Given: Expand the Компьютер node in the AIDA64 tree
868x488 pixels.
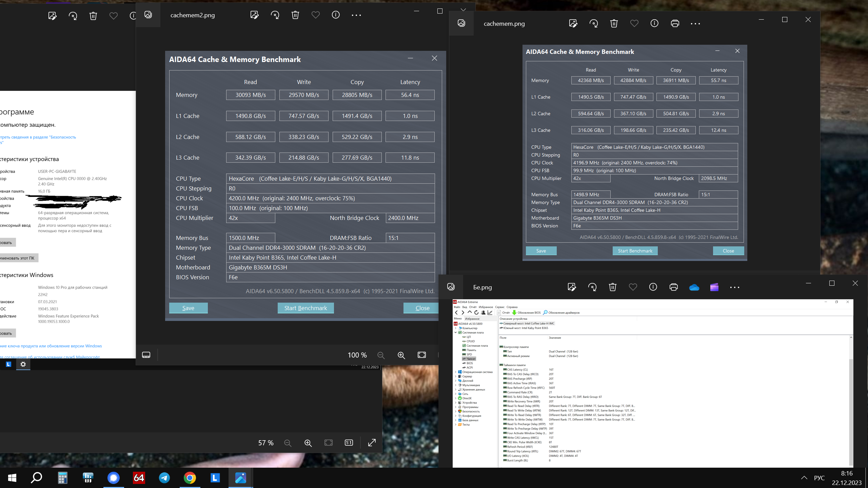Looking at the screenshot, I should 456,328.
